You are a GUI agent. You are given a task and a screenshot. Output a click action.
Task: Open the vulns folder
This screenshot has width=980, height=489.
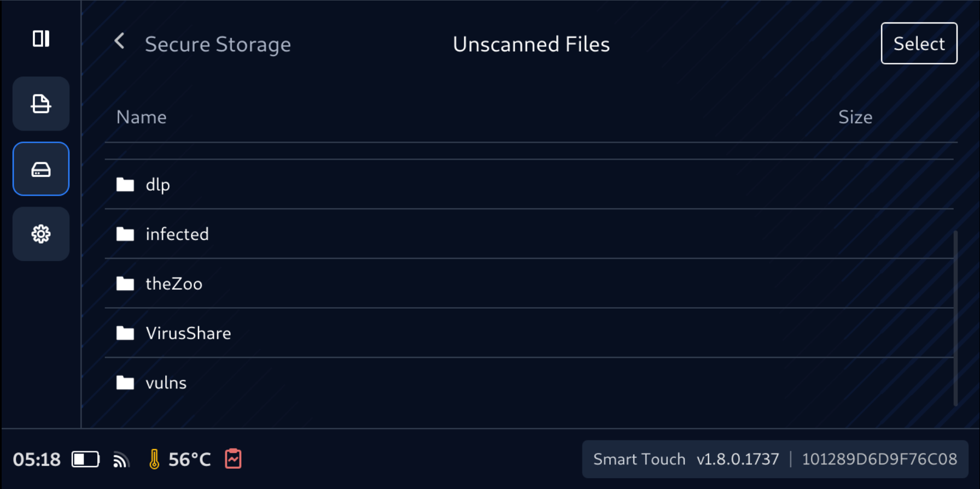pos(166,383)
